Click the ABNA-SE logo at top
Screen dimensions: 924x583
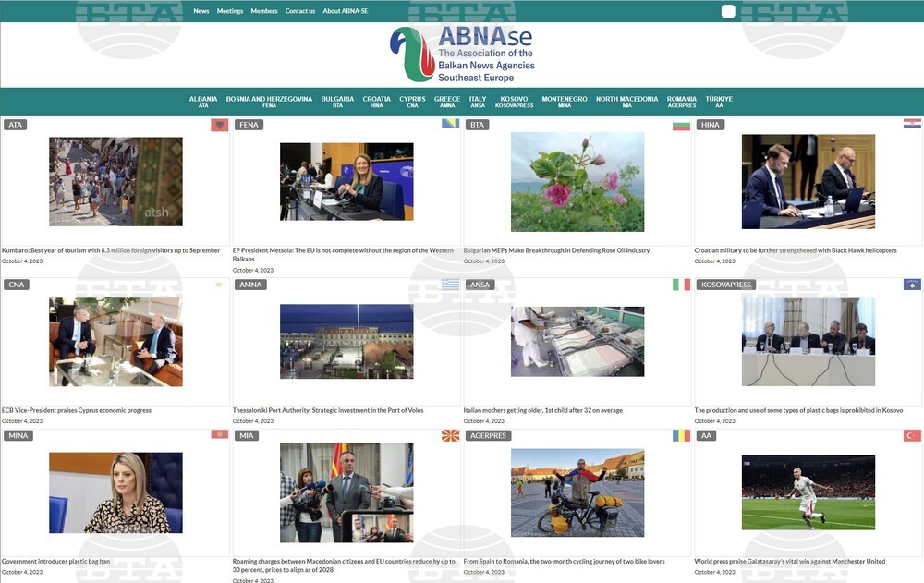coord(462,54)
